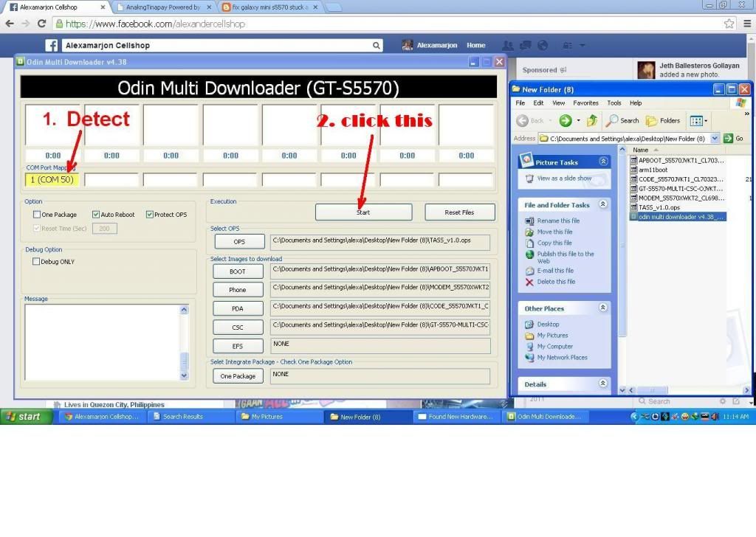Enable the One Package checkbox
The width and height of the screenshot is (756, 537).
(x=37, y=215)
